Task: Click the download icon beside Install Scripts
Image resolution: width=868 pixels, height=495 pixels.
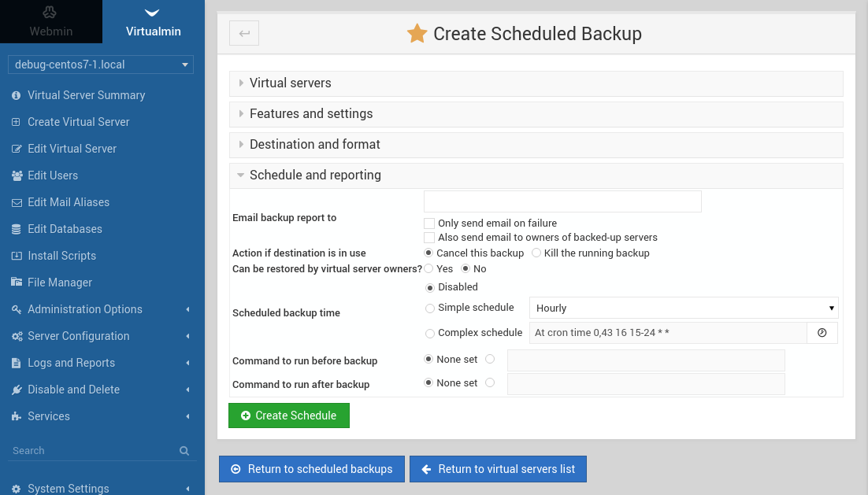Action: click(x=17, y=256)
